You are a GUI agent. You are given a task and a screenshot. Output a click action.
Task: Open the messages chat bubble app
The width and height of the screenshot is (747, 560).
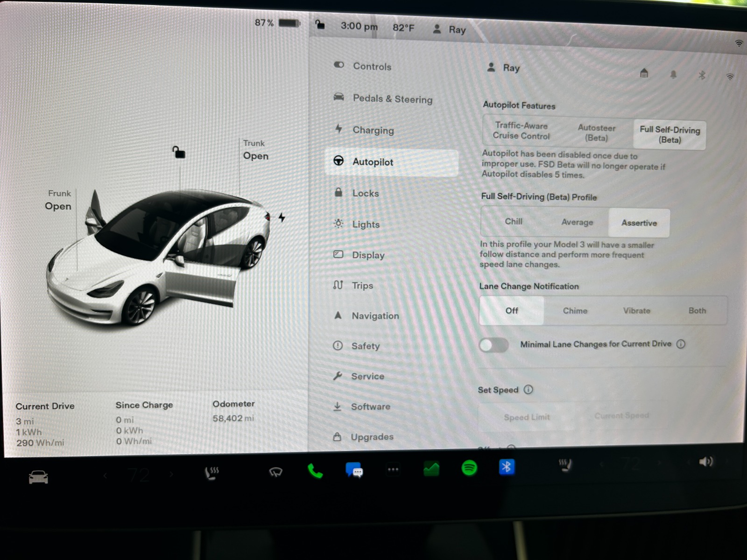[354, 470]
